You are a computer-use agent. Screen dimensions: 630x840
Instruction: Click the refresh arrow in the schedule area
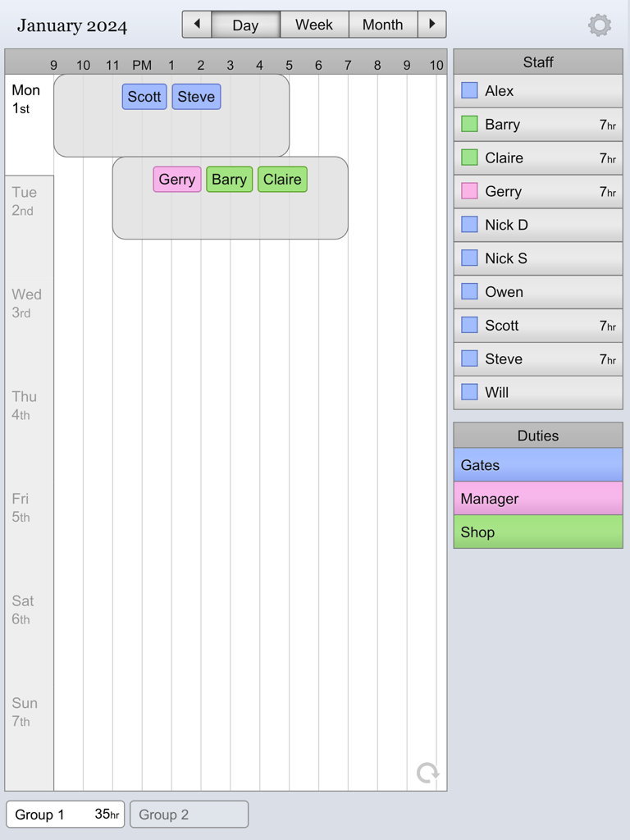427,772
